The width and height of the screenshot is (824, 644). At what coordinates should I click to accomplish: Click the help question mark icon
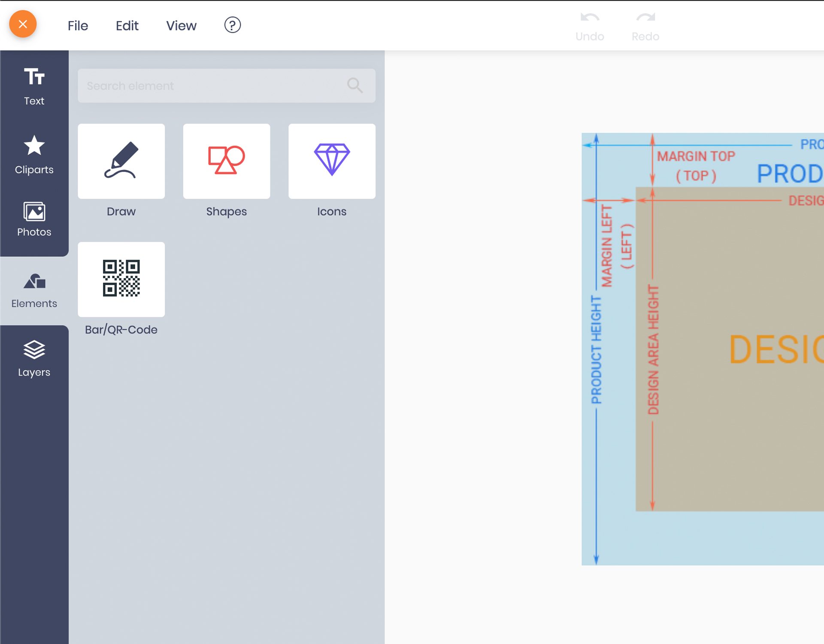[232, 25]
